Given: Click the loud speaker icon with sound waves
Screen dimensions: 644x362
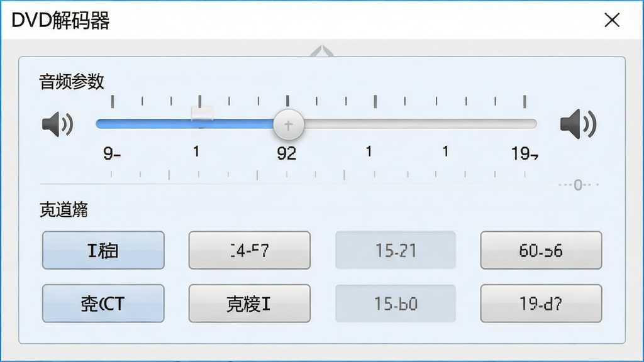Looking at the screenshot, I should [x=579, y=124].
